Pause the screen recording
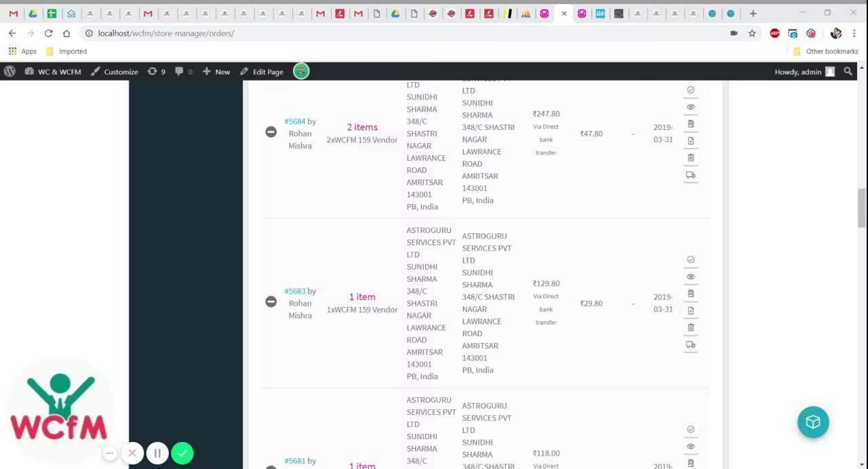The width and height of the screenshot is (868, 469). 157,453
